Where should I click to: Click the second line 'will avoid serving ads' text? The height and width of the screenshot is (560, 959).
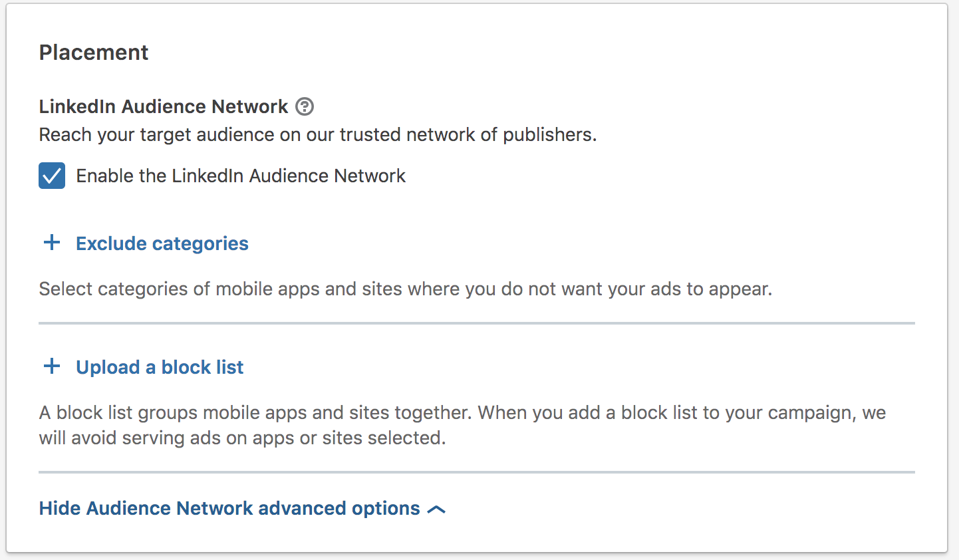pos(242,438)
